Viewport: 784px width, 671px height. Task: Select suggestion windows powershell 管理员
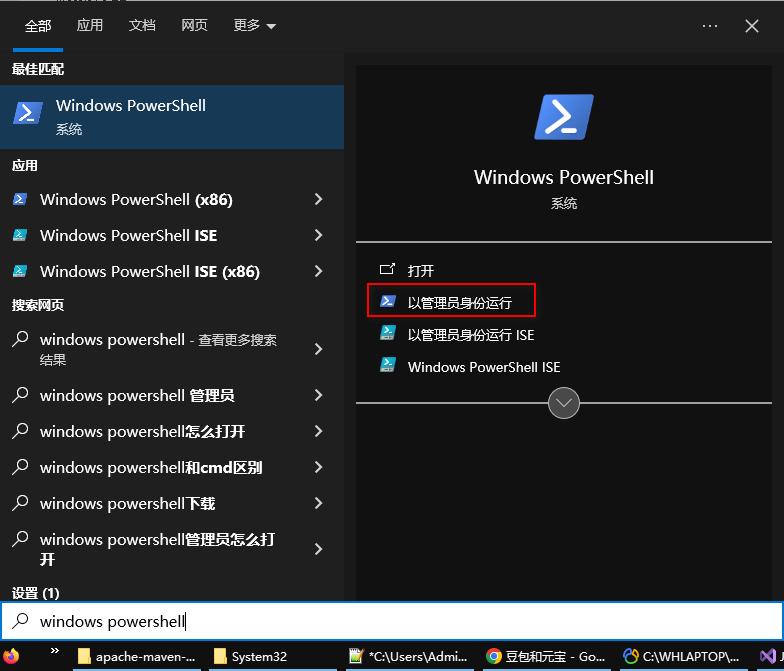(150, 396)
